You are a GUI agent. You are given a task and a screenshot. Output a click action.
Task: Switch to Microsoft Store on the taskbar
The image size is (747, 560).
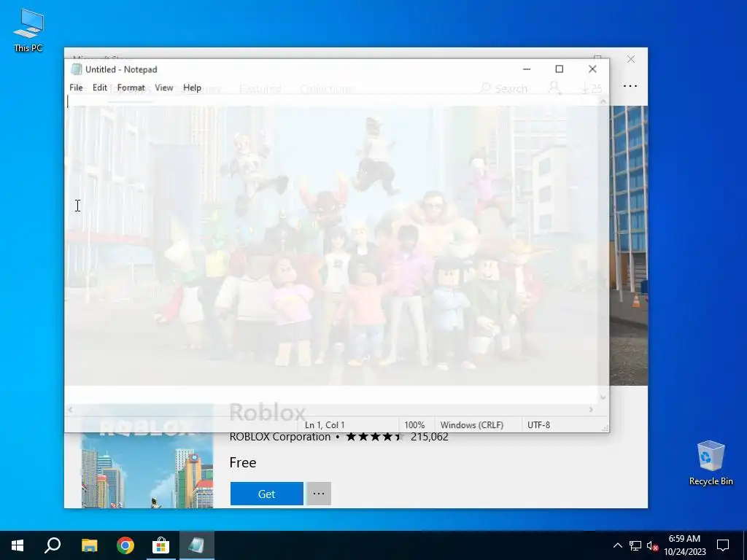click(x=161, y=545)
